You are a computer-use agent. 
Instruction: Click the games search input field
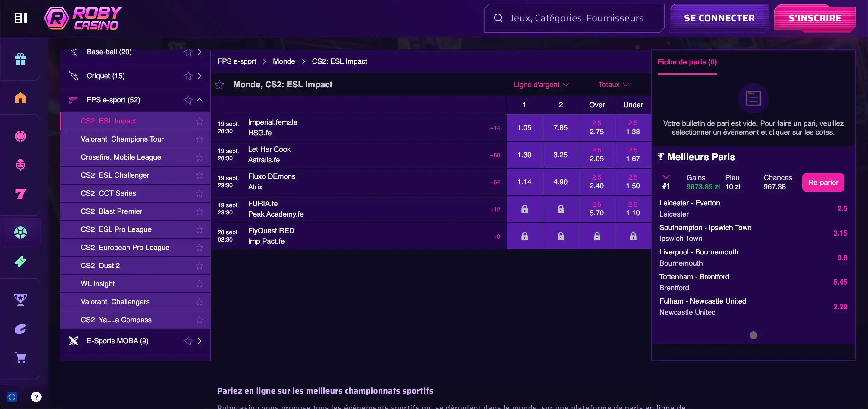574,18
